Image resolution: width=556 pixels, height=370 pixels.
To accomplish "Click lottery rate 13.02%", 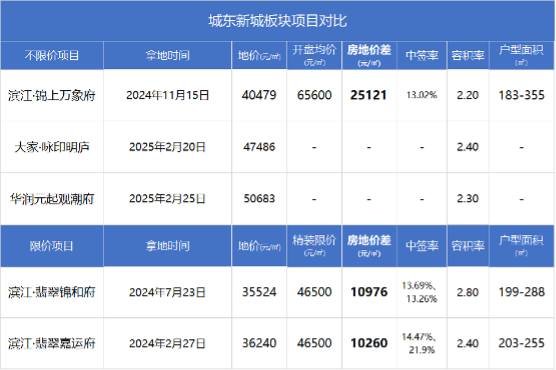I will (x=422, y=95).
